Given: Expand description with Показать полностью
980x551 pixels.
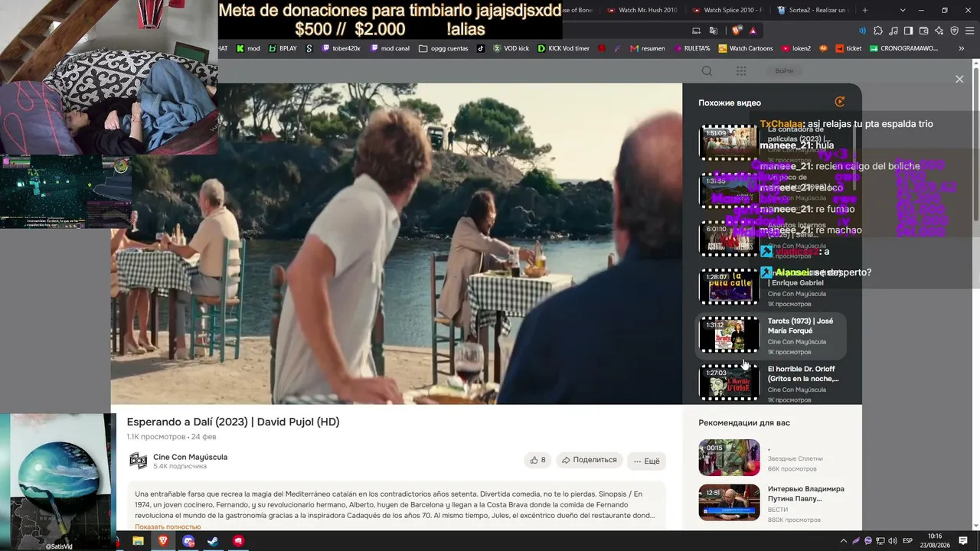Looking at the screenshot, I should (168, 527).
